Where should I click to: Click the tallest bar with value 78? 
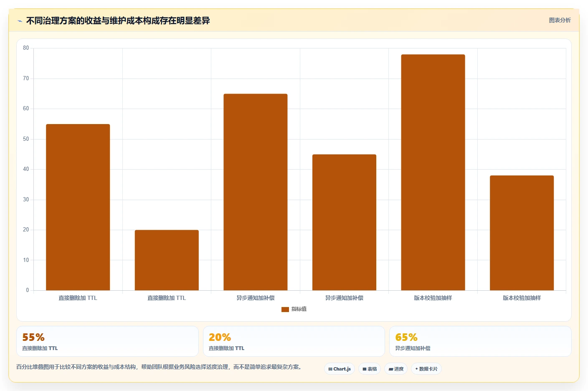pos(433,172)
